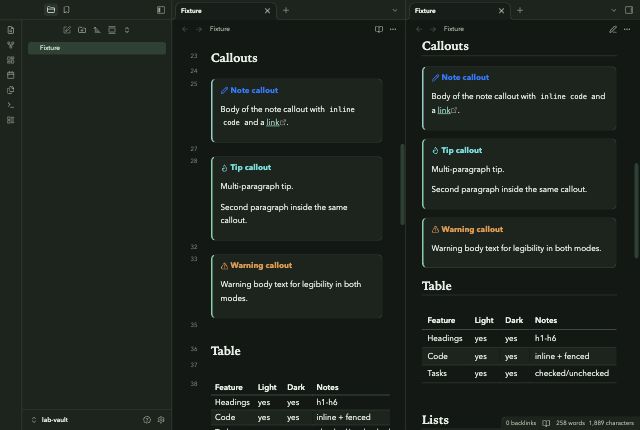Click Fixture breadcrumb title in right pane
This screenshot has width=640, height=430.
[454, 29]
